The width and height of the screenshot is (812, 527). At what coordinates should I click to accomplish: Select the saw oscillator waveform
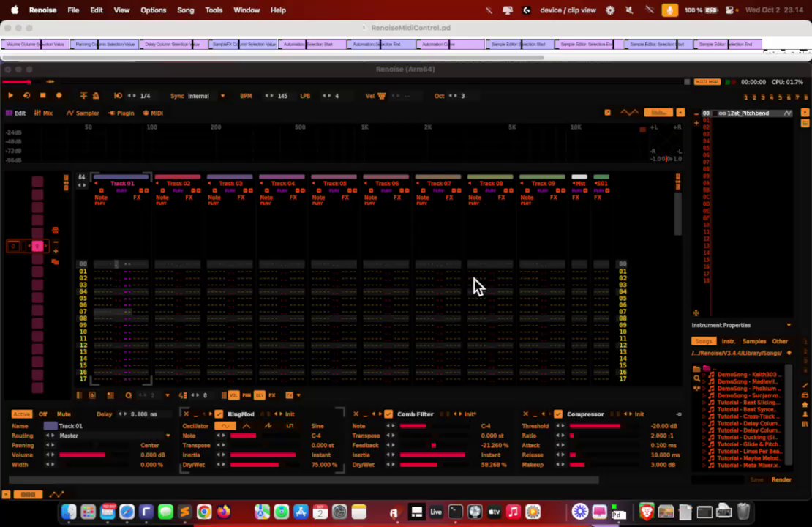click(x=268, y=426)
